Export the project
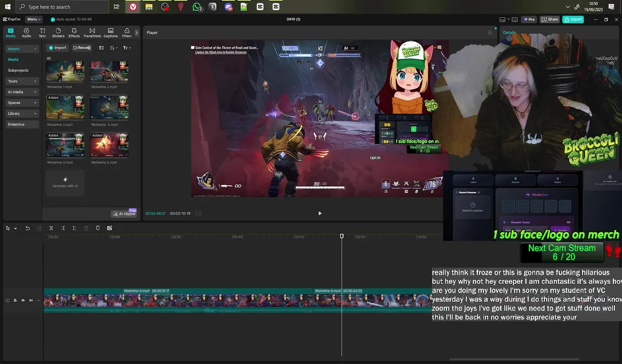Screen dimensions: 622x364 573,19
